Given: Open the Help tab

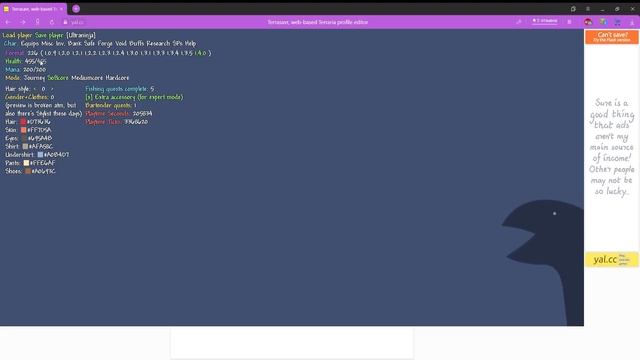Looking at the screenshot, I should tap(191, 44).
